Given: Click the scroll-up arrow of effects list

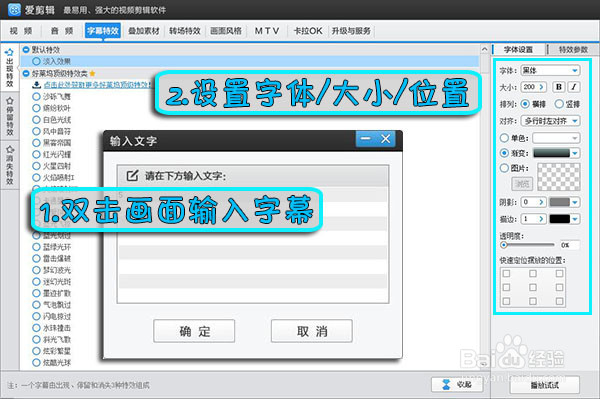Looking at the screenshot, I should pyautogui.click(x=484, y=49).
